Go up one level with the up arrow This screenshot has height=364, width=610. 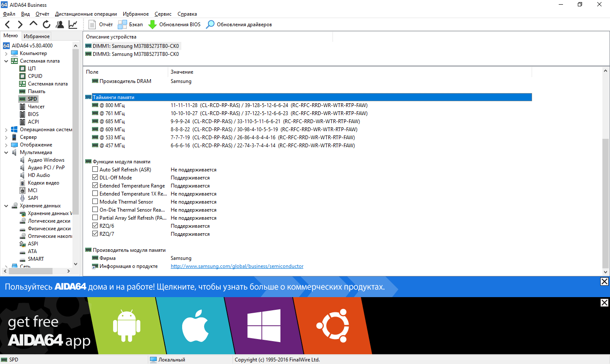point(33,24)
